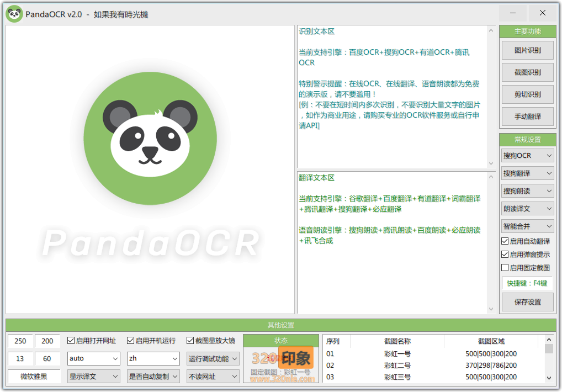This screenshot has width=562, height=392.
Task: Click the 快捷键：F4键 hotkey field
Action: [527, 283]
